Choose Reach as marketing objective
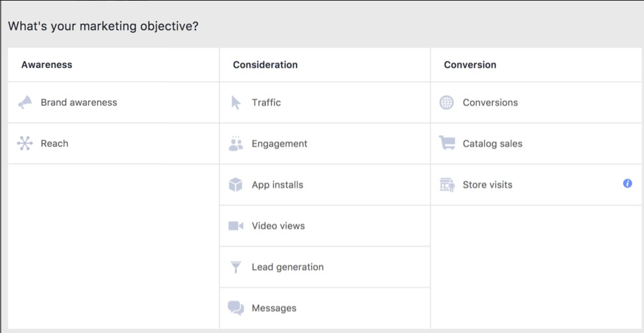This screenshot has height=333, width=644. (x=114, y=144)
